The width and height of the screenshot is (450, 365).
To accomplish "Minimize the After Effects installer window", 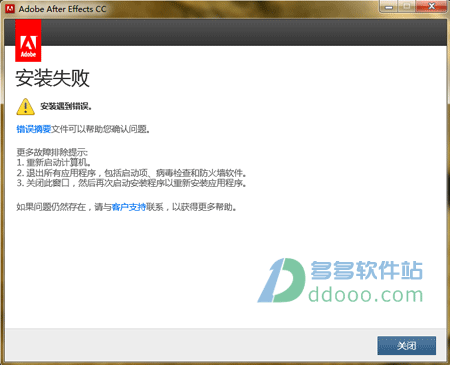I will (389, 7).
